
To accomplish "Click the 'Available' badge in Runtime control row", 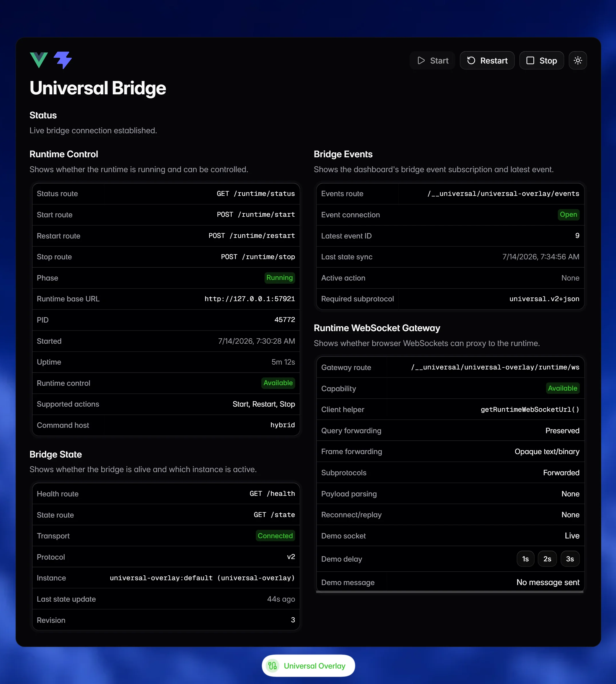I will click(x=278, y=383).
